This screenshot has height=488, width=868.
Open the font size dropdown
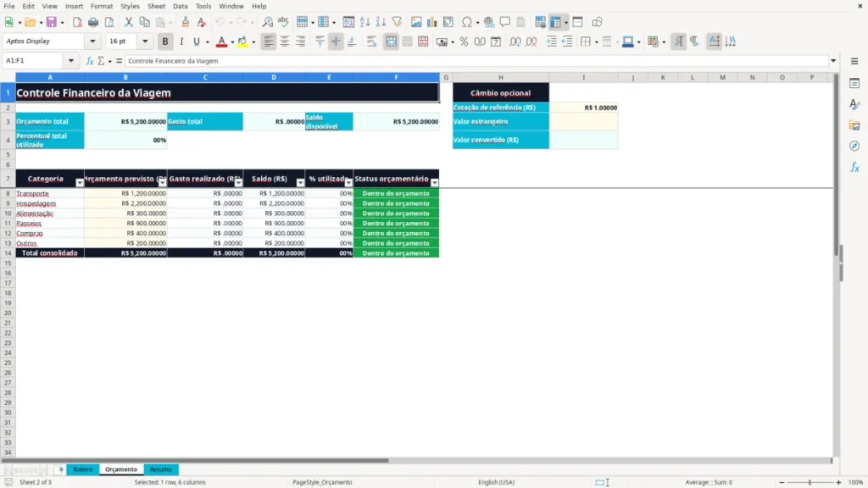click(x=145, y=41)
